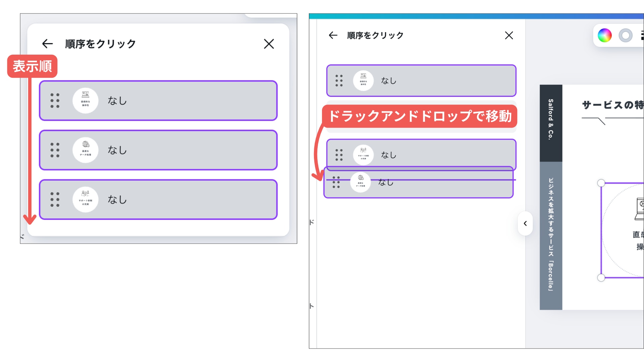This screenshot has width=644, height=362.
Task: Click back arrow in enlarged left panel
Action: click(48, 44)
